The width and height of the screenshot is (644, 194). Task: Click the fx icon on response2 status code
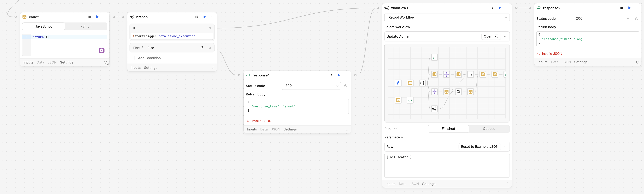pos(636,19)
